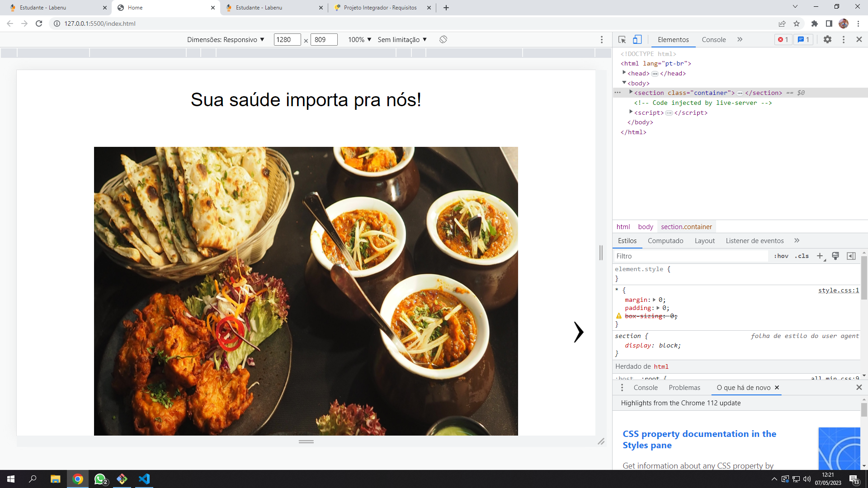
Task: Select the element inspector (pick element) tool
Action: pos(622,40)
